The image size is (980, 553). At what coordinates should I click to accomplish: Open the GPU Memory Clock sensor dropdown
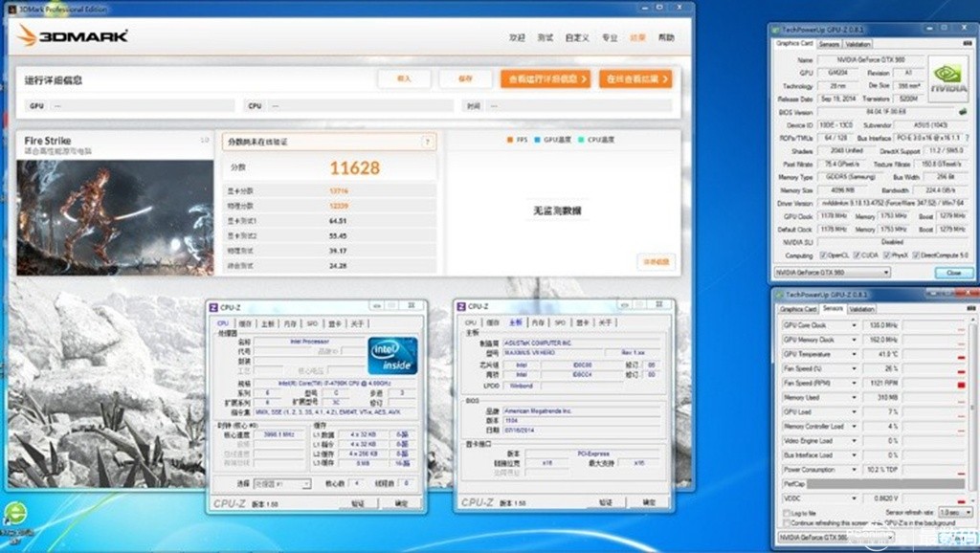(854, 340)
